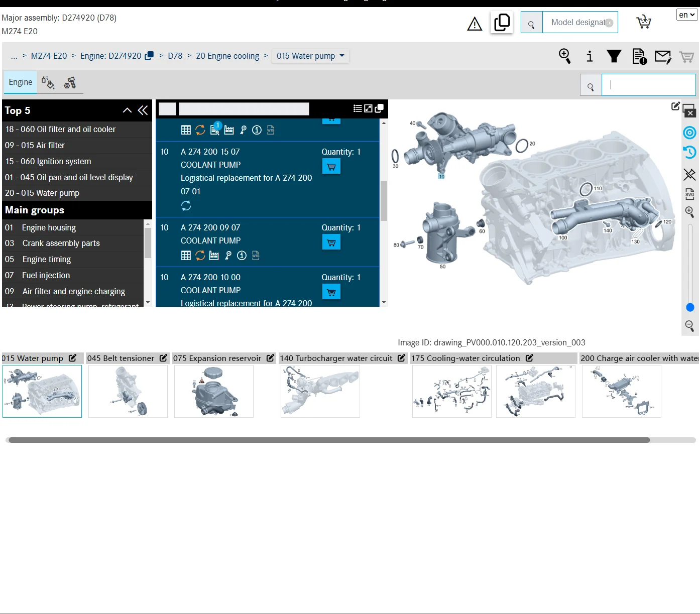The height and width of the screenshot is (614, 700).
Task: Collapse the Top 5 section chevron
Action: (127, 110)
